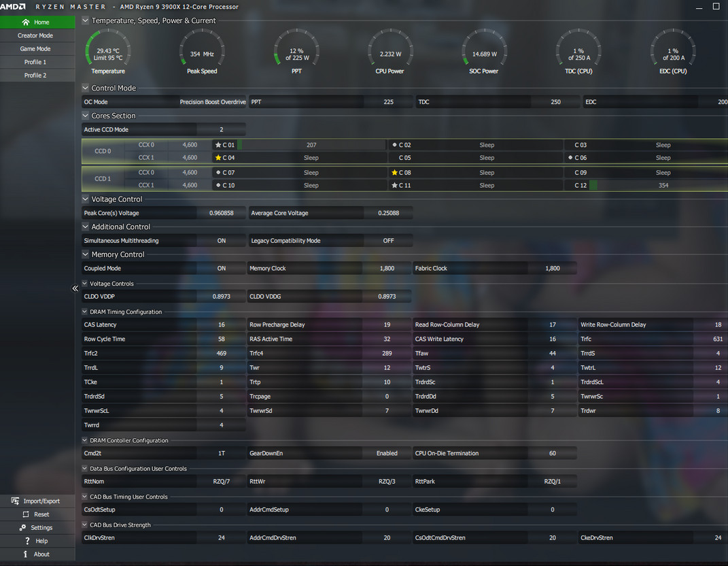This screenshot has width=728, height=566.
Task: Toggle Simultaneous Multithreading ON value
Action: coord(222,241)
